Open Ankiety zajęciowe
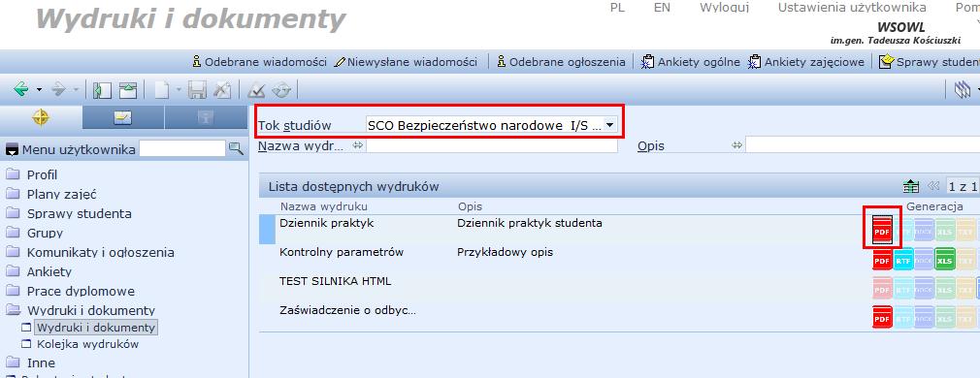 (806, 62)
